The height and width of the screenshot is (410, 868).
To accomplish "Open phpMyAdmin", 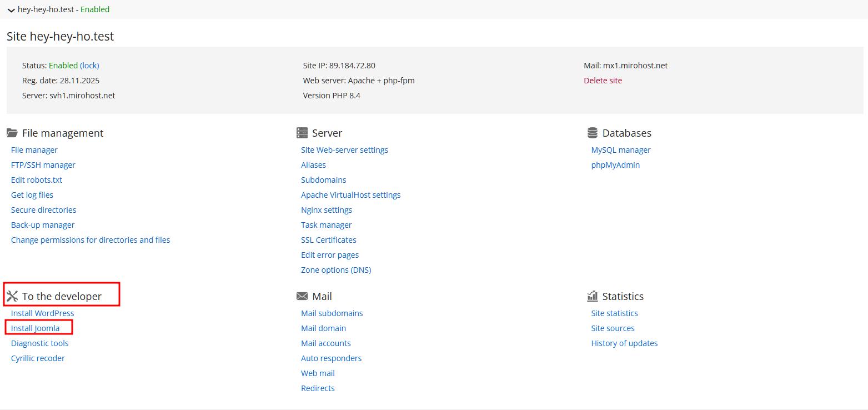I will [615, 164].
